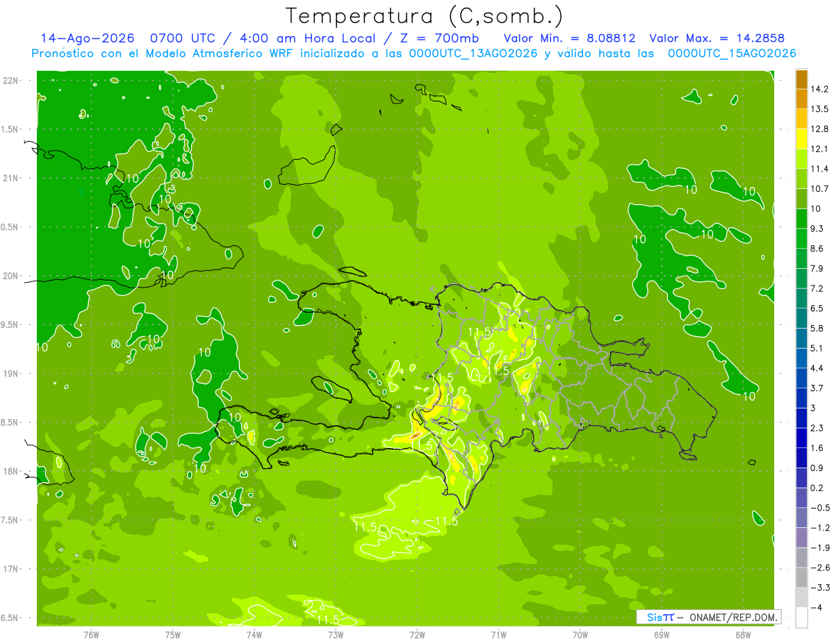
Task: Click the 17N latitude axis label
Action: 11,569
